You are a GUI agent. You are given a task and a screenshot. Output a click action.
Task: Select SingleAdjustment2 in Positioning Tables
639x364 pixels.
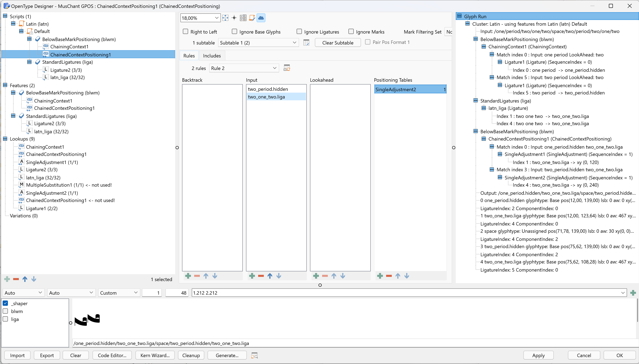pyautogui.click(x=410, y=90)
